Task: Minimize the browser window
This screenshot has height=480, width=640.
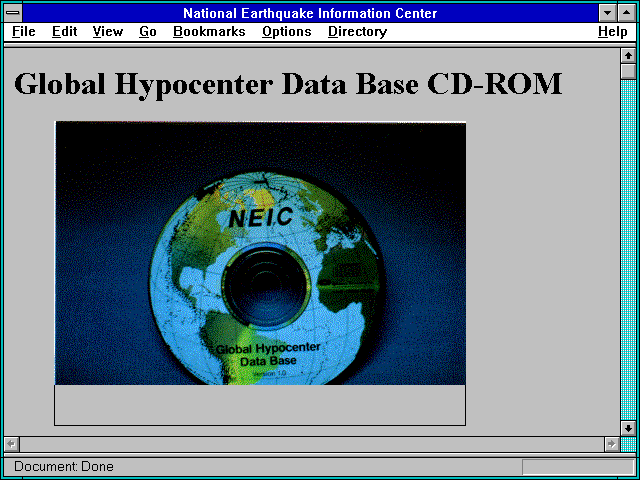Action: tap(607, 13)
